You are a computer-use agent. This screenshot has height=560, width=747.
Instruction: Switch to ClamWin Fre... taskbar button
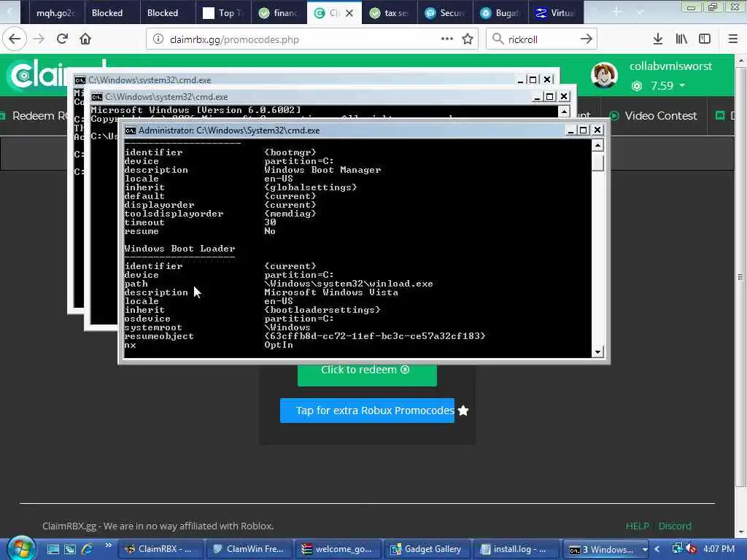point(249,550)
